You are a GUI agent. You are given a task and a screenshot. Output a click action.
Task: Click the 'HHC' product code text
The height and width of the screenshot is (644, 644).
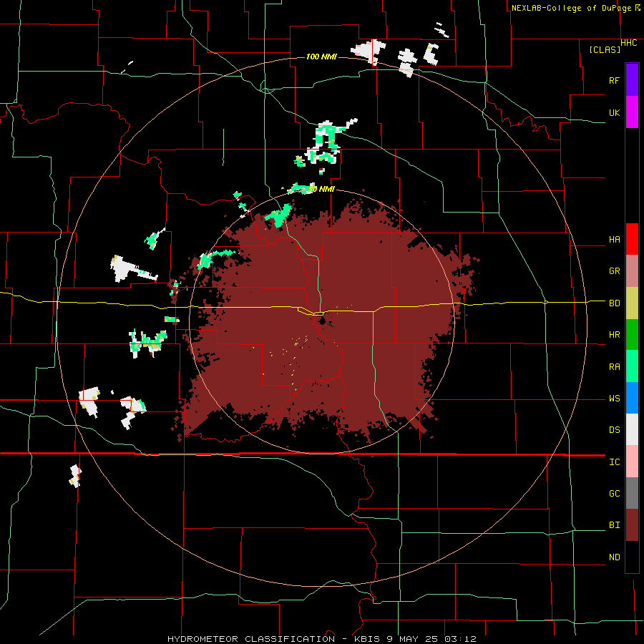(629, 43)
